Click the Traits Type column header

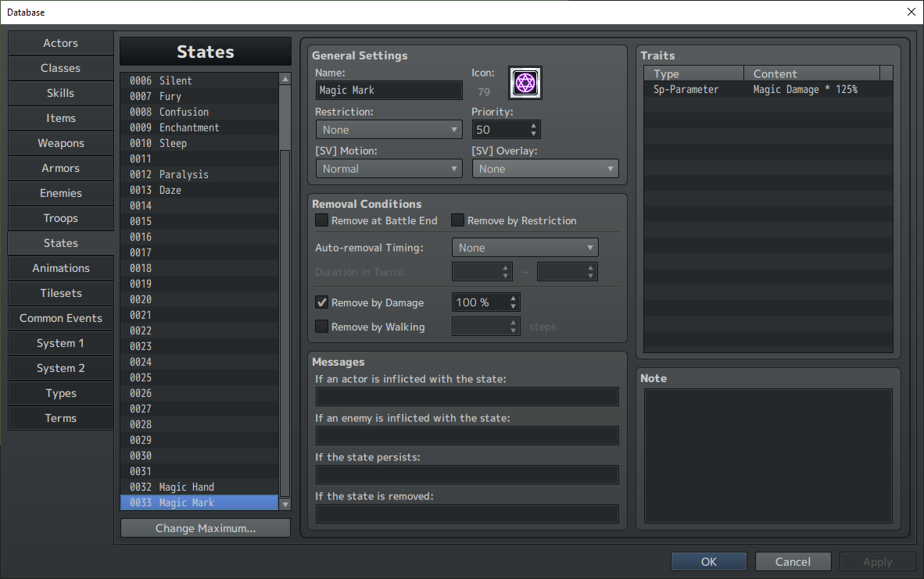[693, 73]
